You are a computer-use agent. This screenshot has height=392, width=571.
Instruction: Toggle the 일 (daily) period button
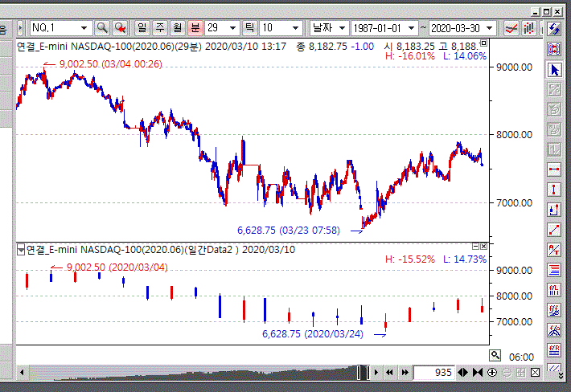[x=142, y=27]
